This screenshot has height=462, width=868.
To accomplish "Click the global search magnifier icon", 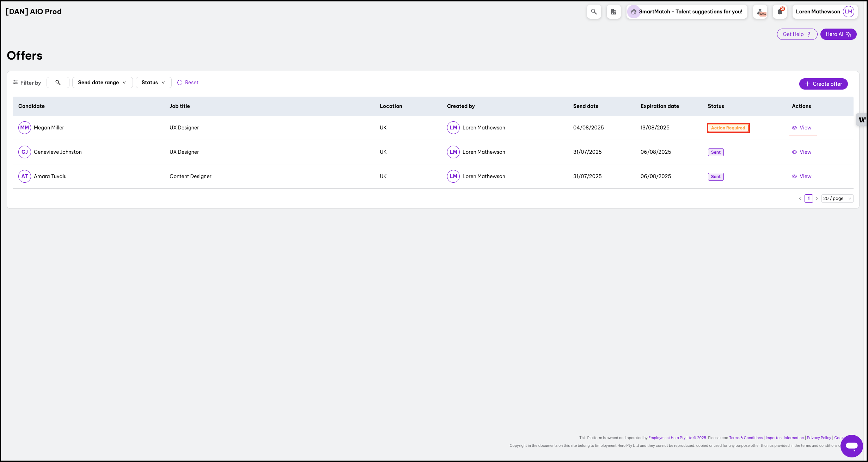I will tap(594, 12).
